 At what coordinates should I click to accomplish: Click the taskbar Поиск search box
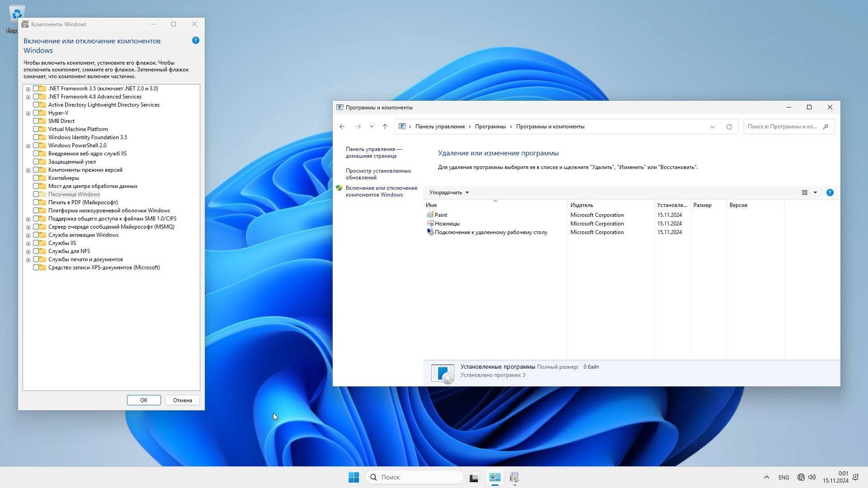click(x=415, y=477)
